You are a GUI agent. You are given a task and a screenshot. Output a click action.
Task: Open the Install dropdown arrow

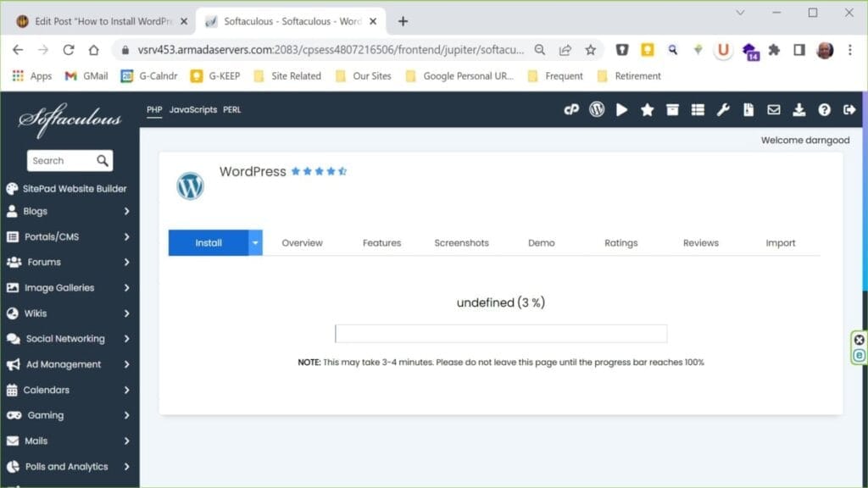click(253, 242)
